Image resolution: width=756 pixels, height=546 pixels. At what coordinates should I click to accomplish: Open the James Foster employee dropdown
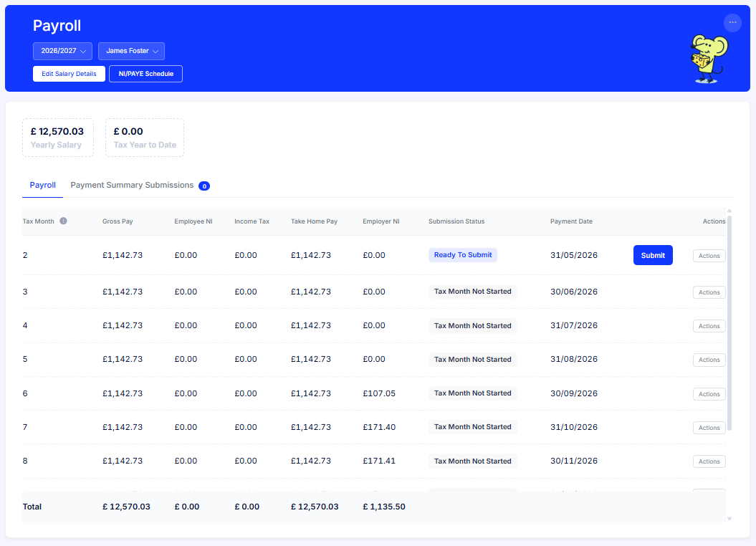point(132,51)
